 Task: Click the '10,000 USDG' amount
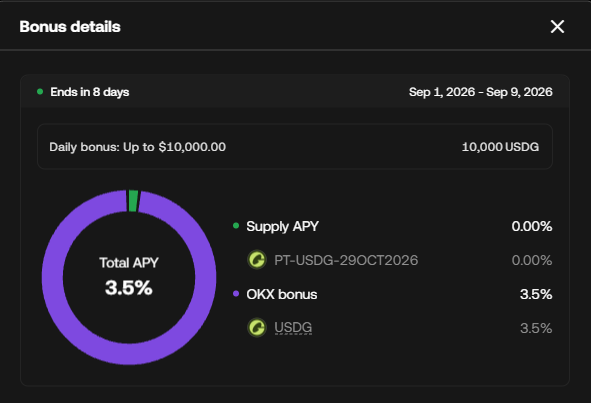[500, 147]
